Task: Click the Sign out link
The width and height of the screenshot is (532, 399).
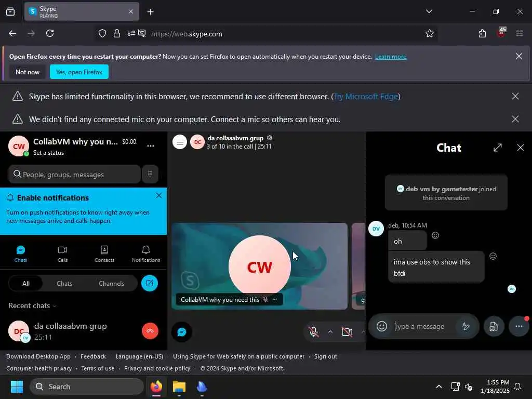Action: coord(325,356)
